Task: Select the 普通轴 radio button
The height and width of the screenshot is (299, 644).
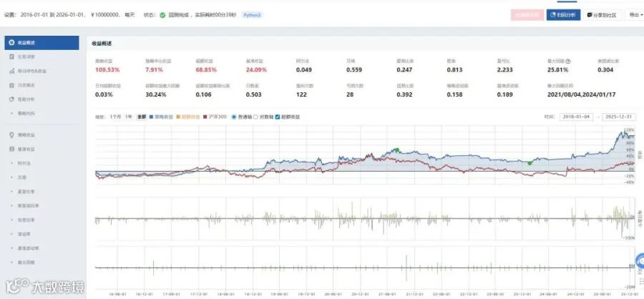Action: pos(234,117)
